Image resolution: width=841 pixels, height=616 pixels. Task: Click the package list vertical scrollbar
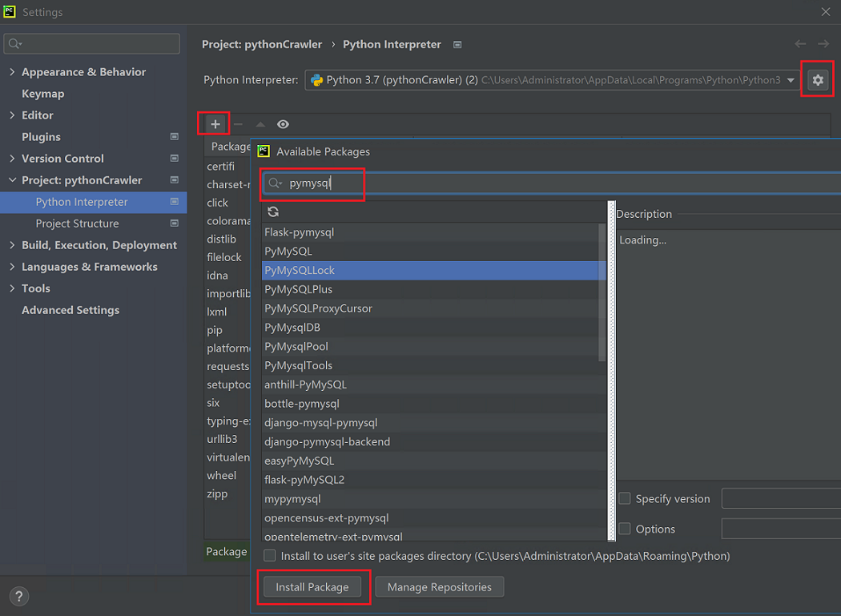pyautogui.click(x=602, y=292)
